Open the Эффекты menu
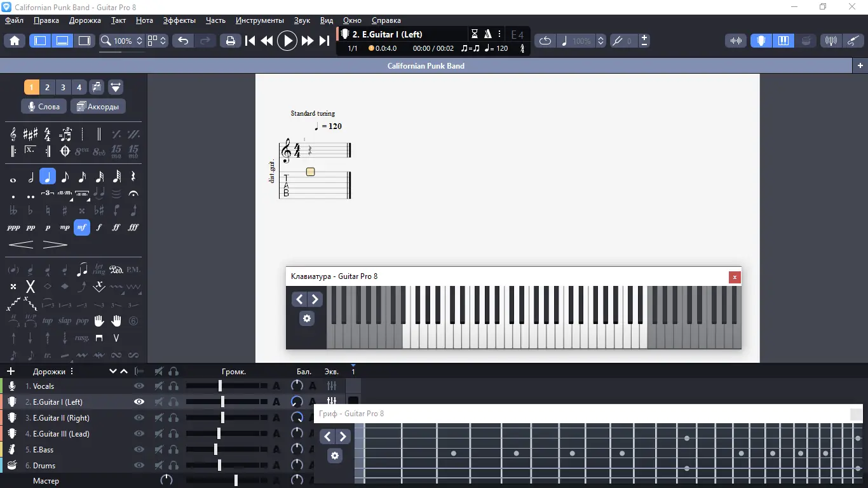Screen dimensions: 868x488 click(179, 20)
